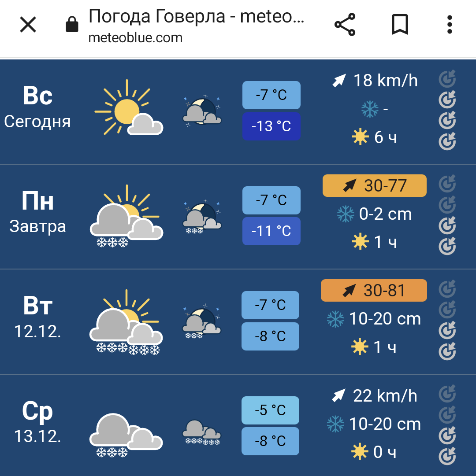Image resolution: width=476 pixels, height=476 pixels.
Task: Close the browser tab with X
Action: click(28, 25)
